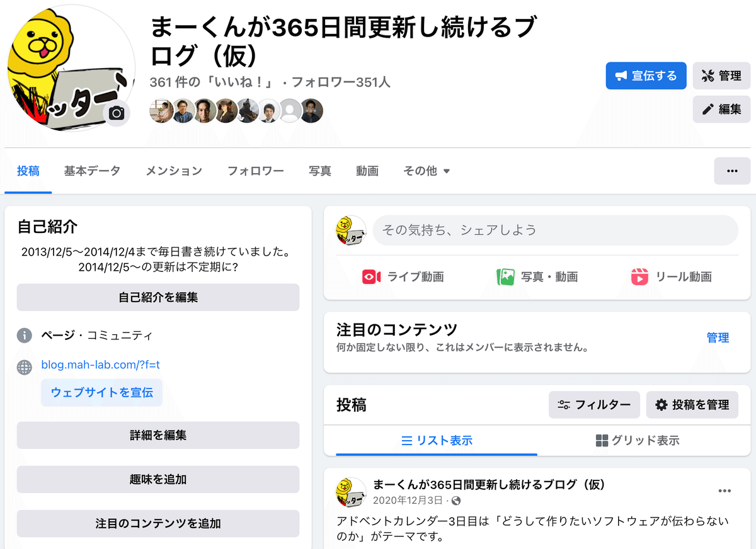Click the camera icon on profile picture
The width and height of the screenshot is (756, 549).
tap(117, 113)
